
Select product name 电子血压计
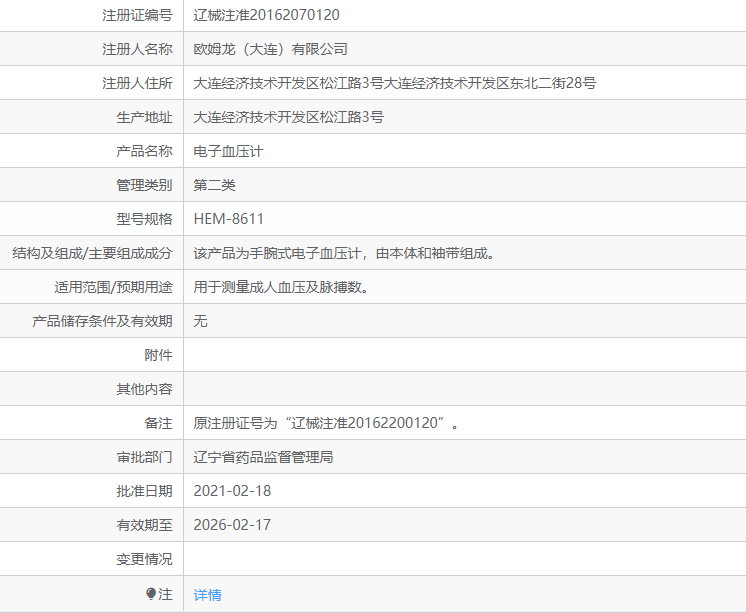pos(228,151)
